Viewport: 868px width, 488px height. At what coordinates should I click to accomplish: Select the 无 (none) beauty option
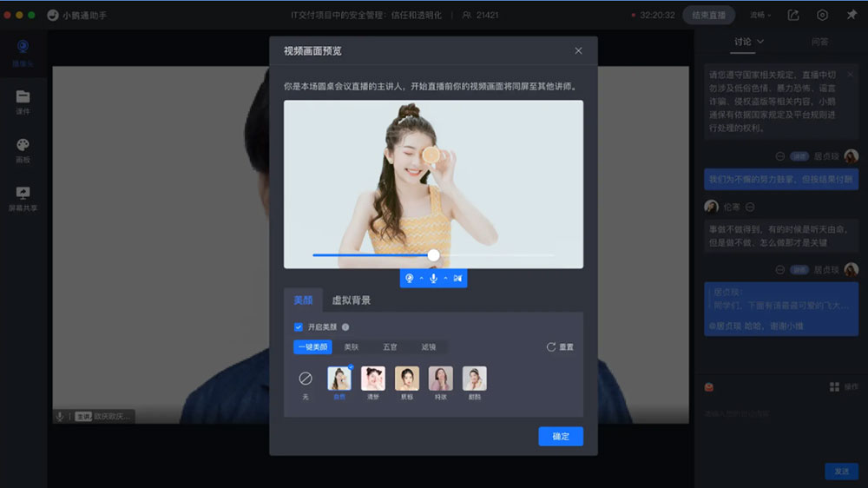click(306, 380)
